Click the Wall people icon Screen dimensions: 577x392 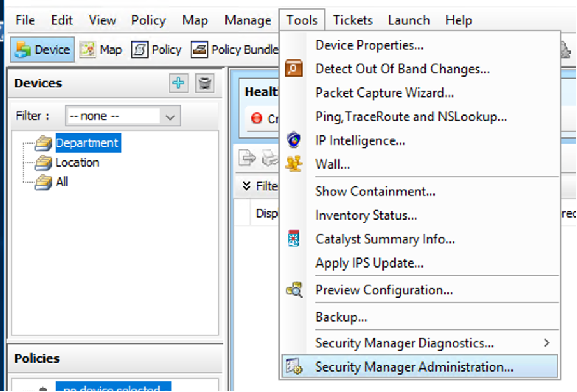click(x=294, y=163)
